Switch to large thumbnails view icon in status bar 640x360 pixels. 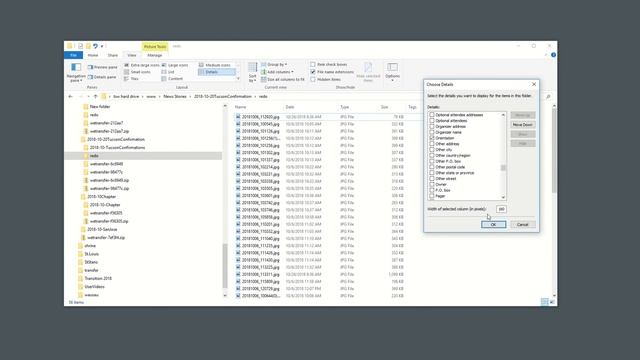[552, 302]
